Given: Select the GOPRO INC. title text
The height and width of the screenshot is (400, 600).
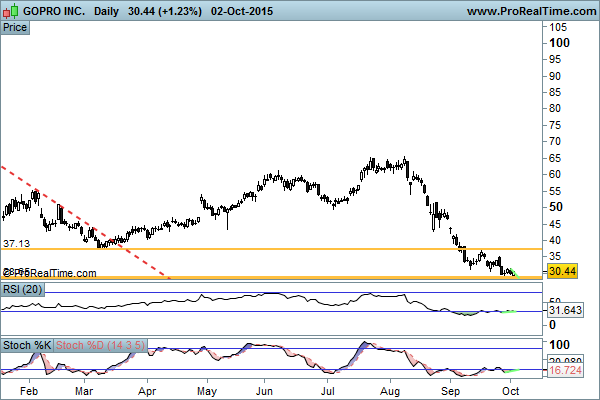Looking at the screenshot, I should pos(54,11).
